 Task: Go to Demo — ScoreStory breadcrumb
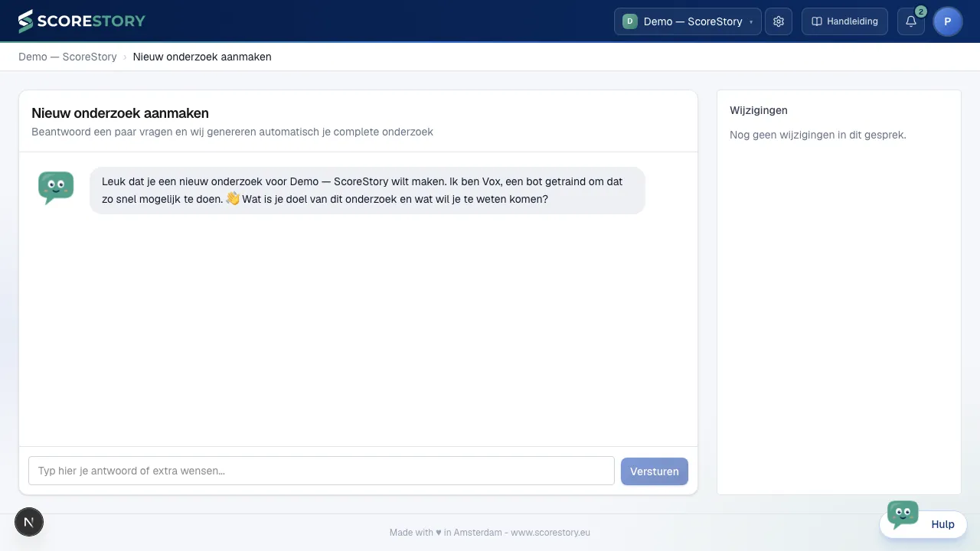tap(67, 57)
